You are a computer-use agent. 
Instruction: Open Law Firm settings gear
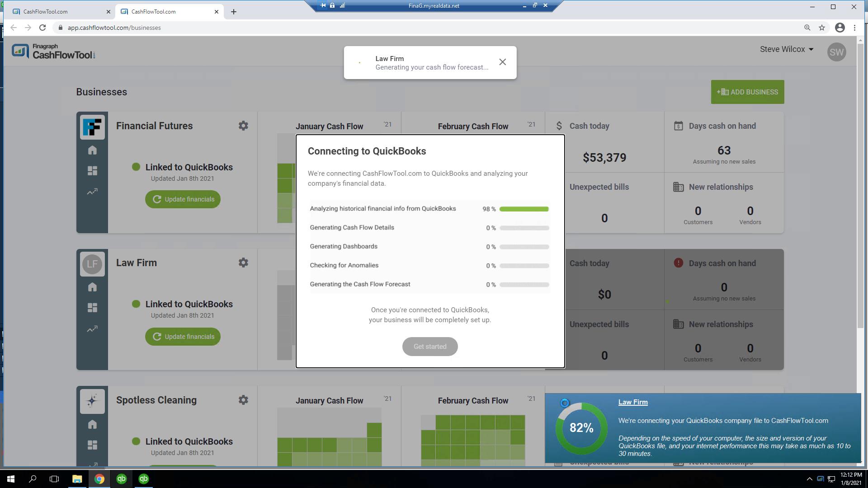(243, 263)
